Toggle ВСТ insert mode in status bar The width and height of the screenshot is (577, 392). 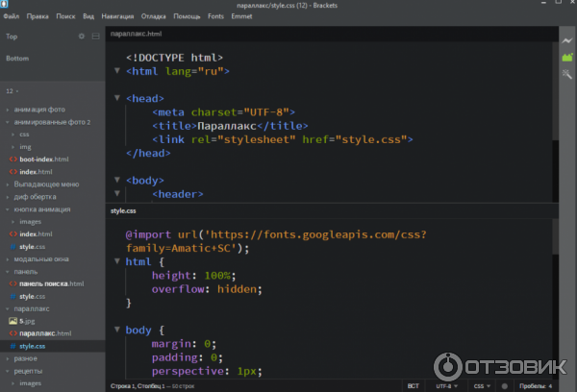(414, 385)
